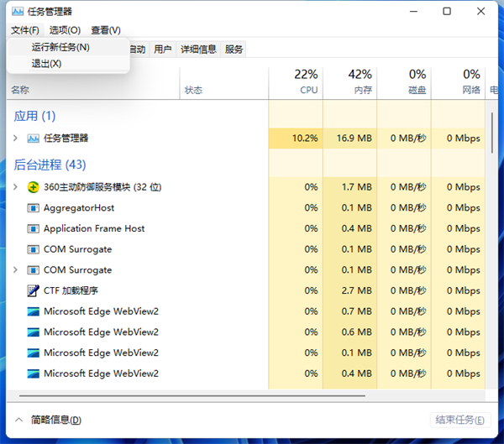Click the CTF 加载程序 pen icon
504x444 pixels.
[33, 291]
